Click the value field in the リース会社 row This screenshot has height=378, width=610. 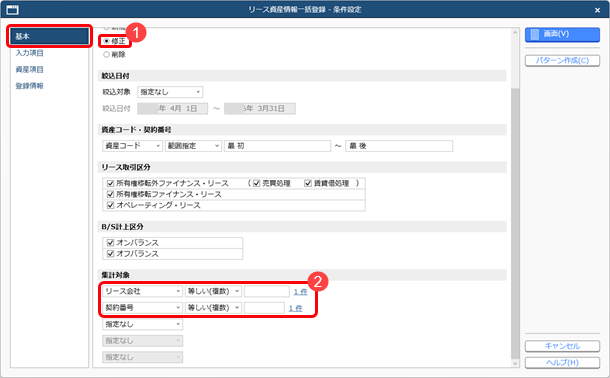(x=267, y=291)
